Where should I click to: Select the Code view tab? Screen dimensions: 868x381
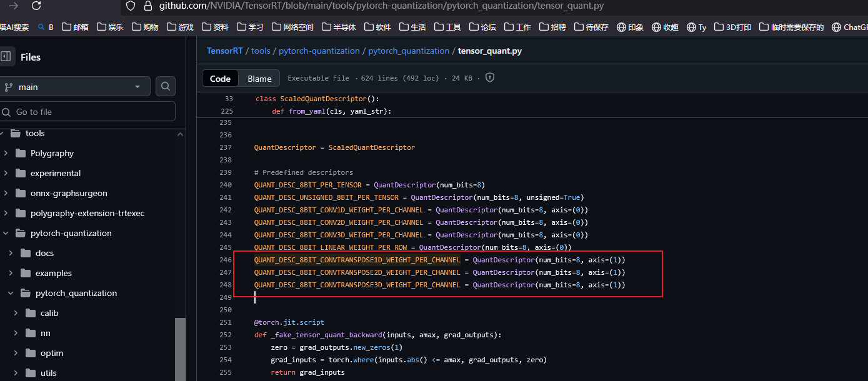click(220, 79)
